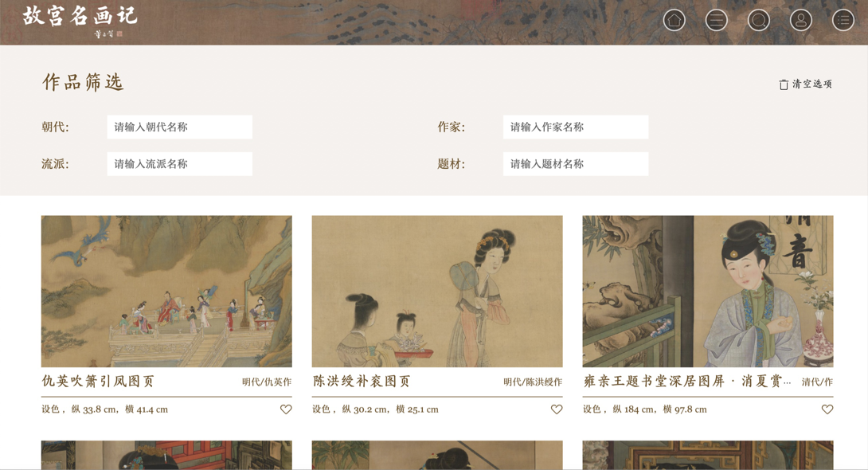Clear filters via 清空选项
Image resolution: width=868 pixels, height=470 pixels.
[811, 84]
